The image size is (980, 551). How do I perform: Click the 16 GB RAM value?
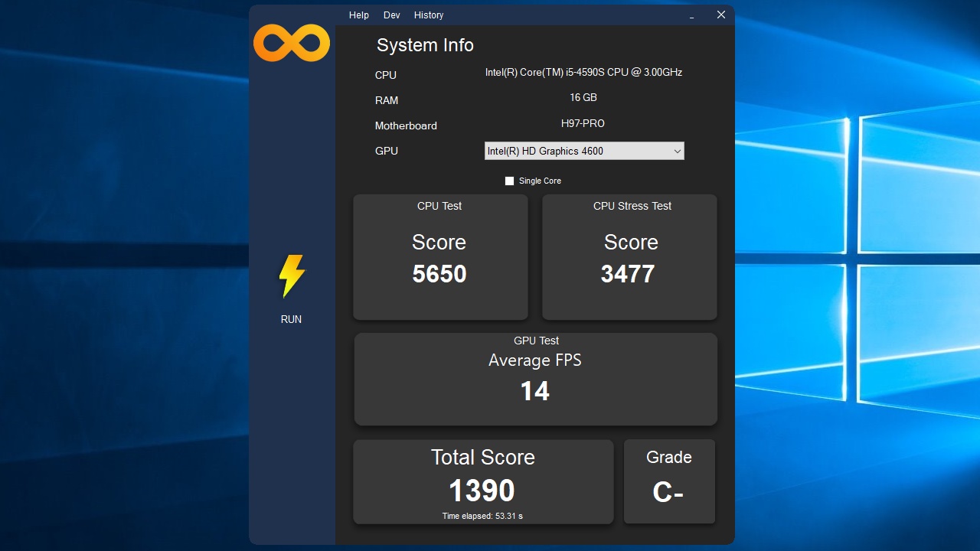(x=583, y=98)
